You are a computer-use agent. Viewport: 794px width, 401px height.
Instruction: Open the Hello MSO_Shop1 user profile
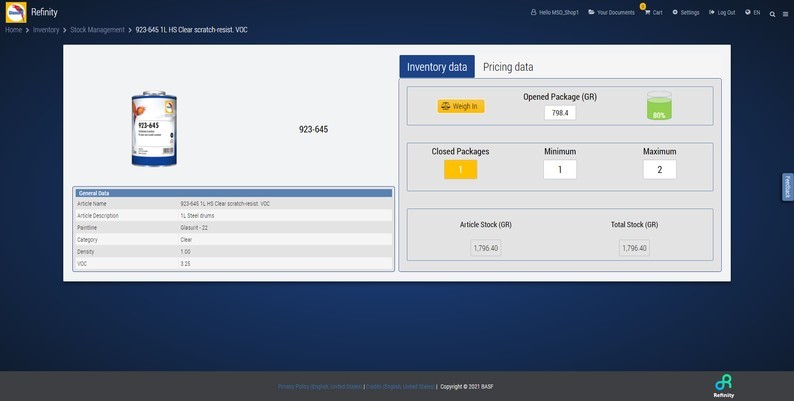[x=554, y=12]
